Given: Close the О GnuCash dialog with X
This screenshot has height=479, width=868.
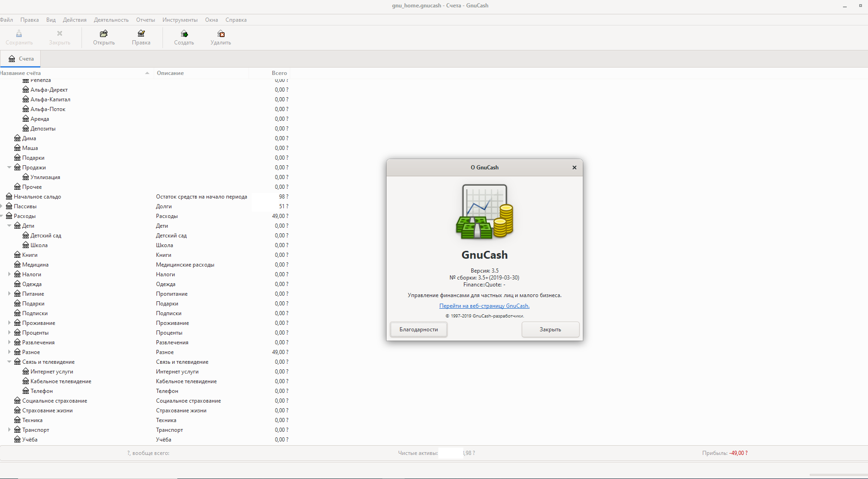Looking at the screenshot, I should pyautogui.click(x=575, y=168).
